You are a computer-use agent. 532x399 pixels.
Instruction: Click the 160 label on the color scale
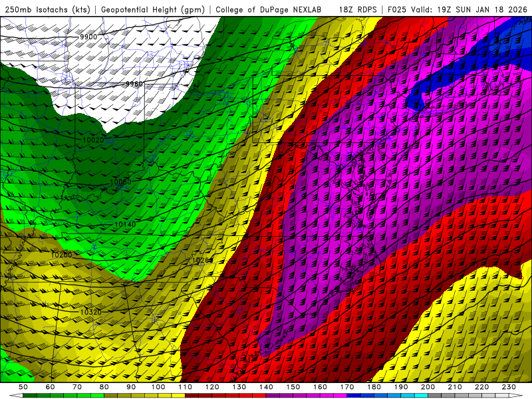(x=320, y=387)
